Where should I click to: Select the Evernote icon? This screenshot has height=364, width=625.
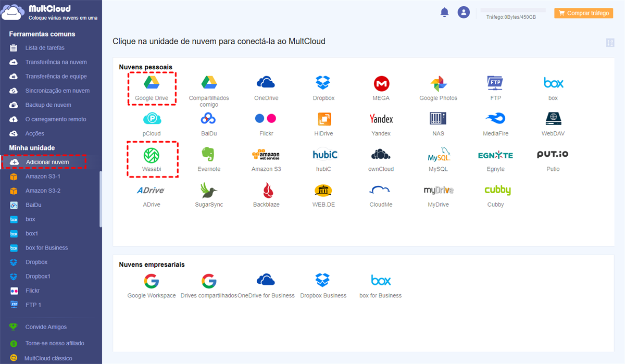pos(209,159)
